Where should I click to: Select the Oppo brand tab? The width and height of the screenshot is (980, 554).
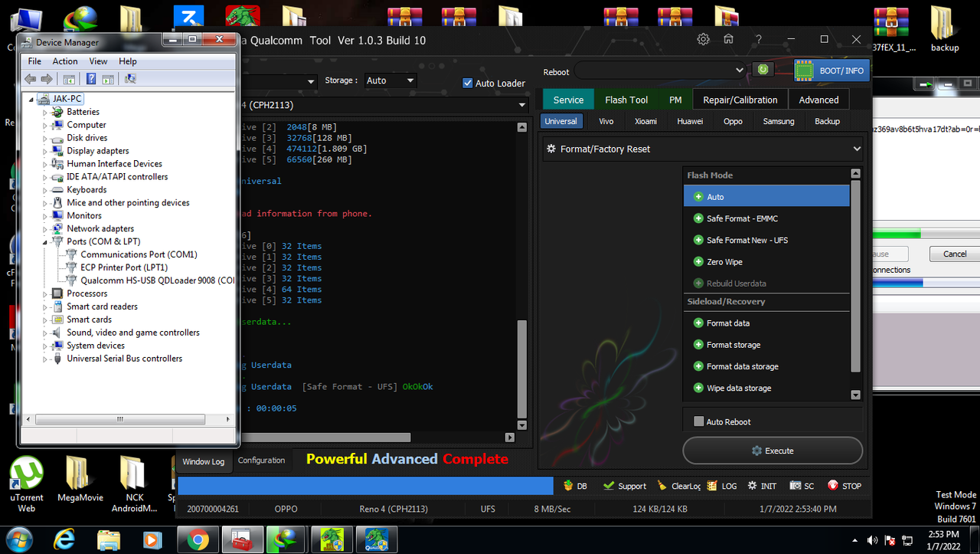tap(733, 121)
